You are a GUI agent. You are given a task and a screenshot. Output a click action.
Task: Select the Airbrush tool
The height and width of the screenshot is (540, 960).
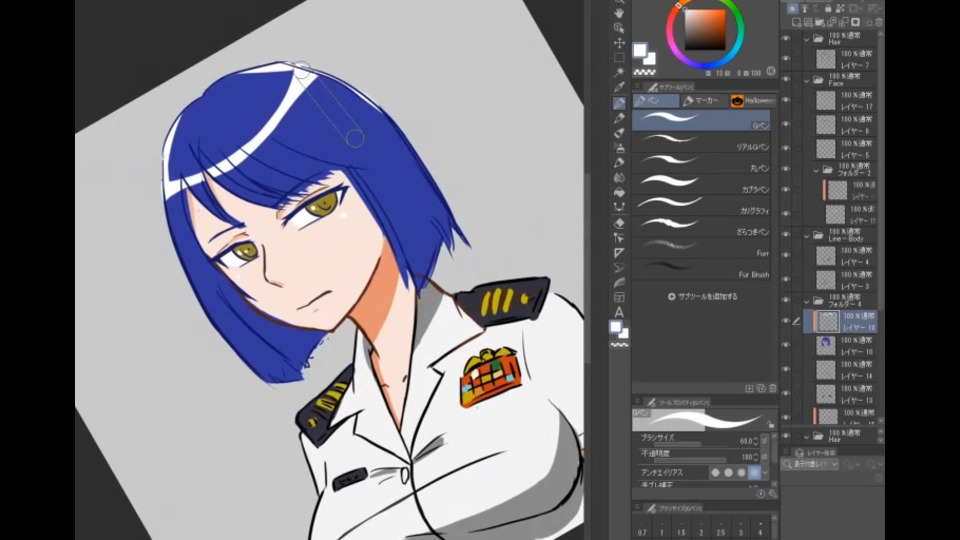tap(619, 148)
